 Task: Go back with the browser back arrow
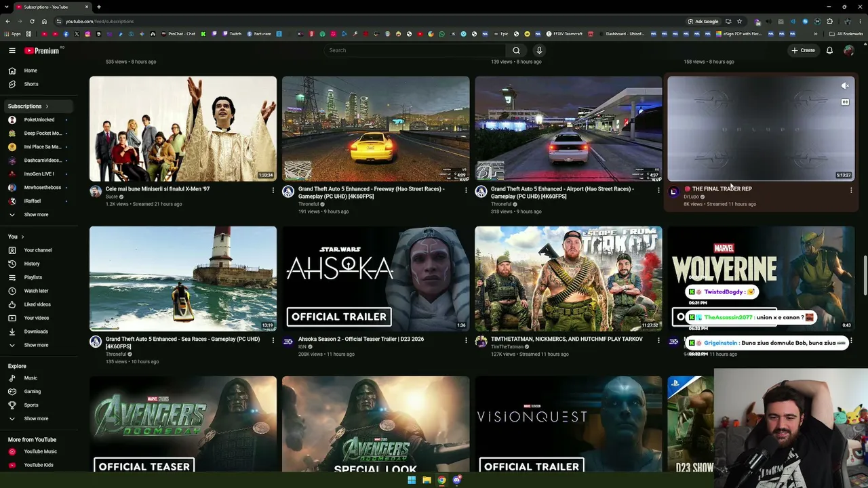(7, 21)
